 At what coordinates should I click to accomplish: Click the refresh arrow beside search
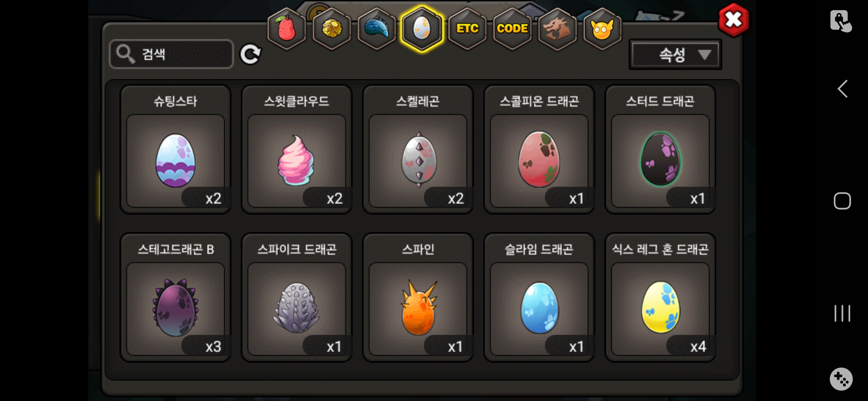click(251, 55)
